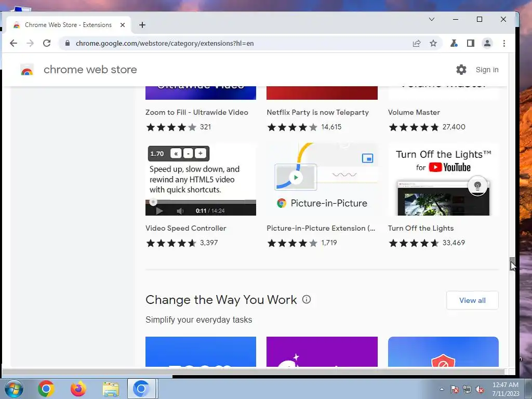Click the 14,615 ratings count
The image size is (532, 399).
tap(331, 127)
